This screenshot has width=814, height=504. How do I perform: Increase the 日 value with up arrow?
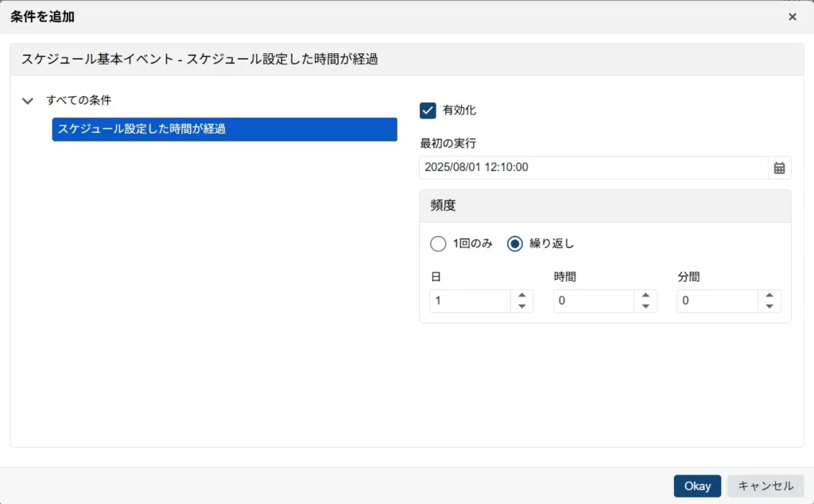(521, 296)
